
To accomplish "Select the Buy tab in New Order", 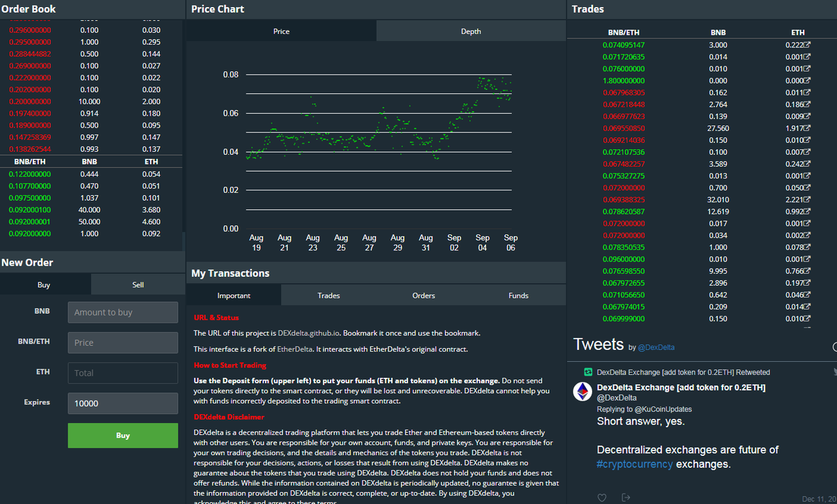I will pyautogui.click(x=44, y=284).
